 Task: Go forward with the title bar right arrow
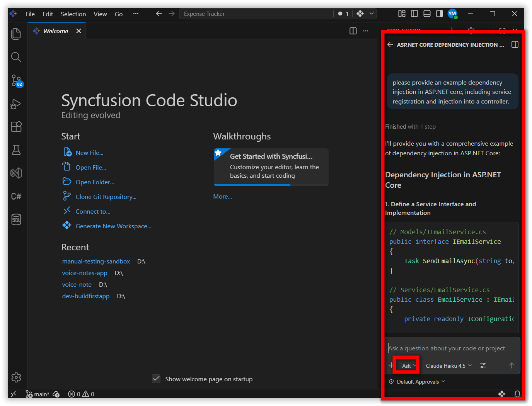[171, 14]
